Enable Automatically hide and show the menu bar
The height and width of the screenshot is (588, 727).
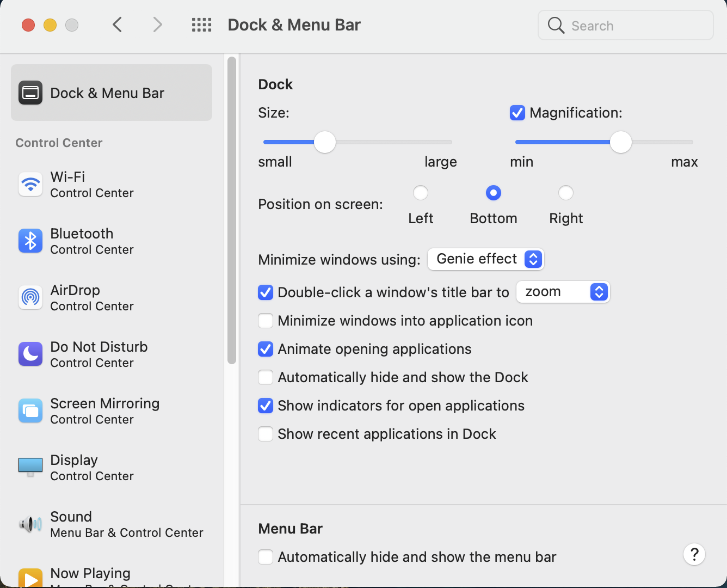tap(266, 557)
